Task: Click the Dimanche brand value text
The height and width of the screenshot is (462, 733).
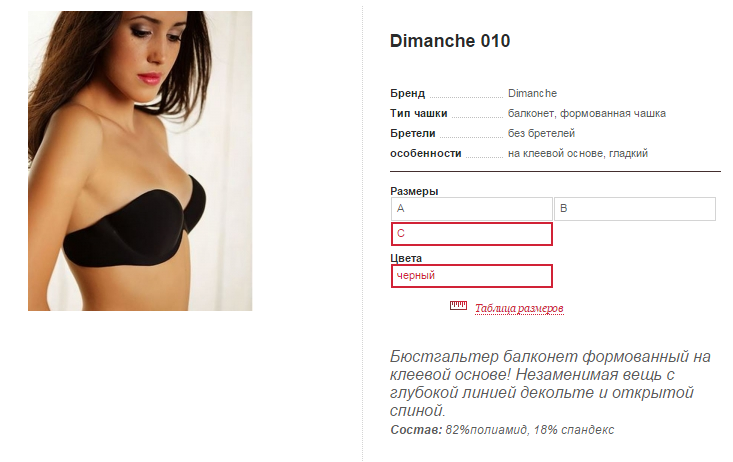Action: click(x=532, y=94)
